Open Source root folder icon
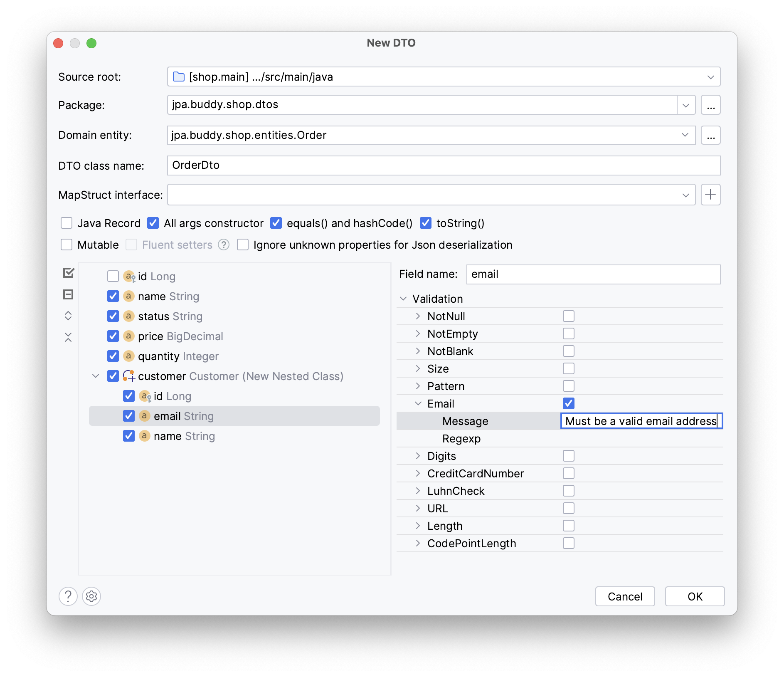Viewport: 784px width, 677px height. (x=178, y=77)
